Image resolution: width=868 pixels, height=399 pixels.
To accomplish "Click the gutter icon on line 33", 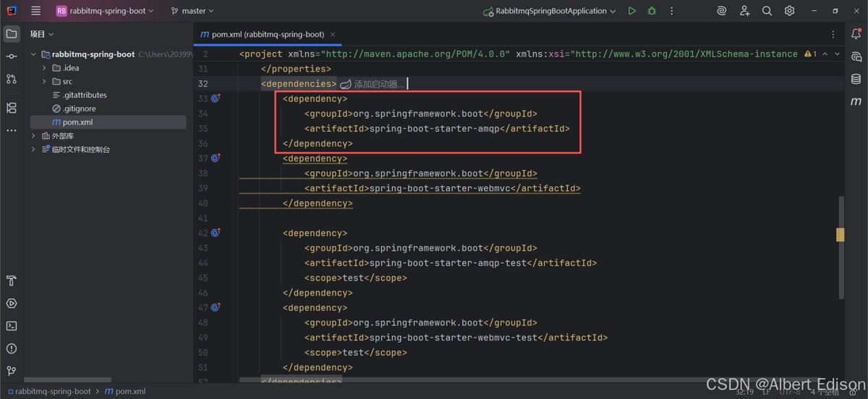I will click(x=215, y=98).
